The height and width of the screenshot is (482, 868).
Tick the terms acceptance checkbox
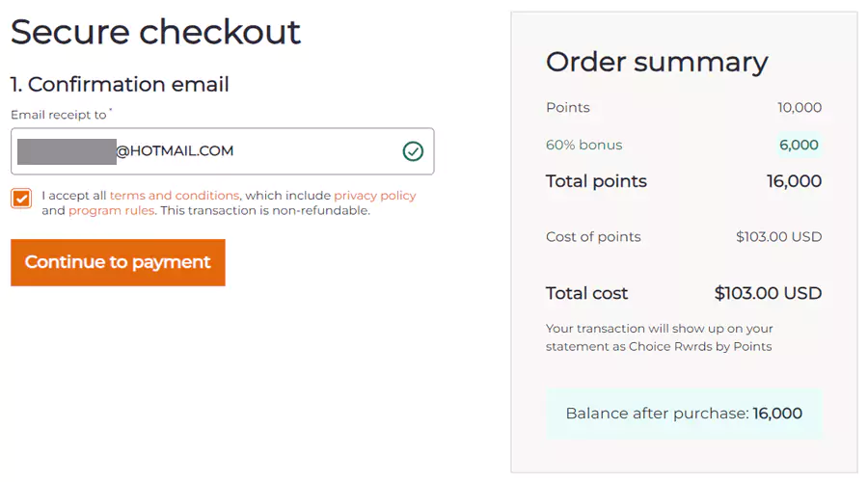click(21, 199)
